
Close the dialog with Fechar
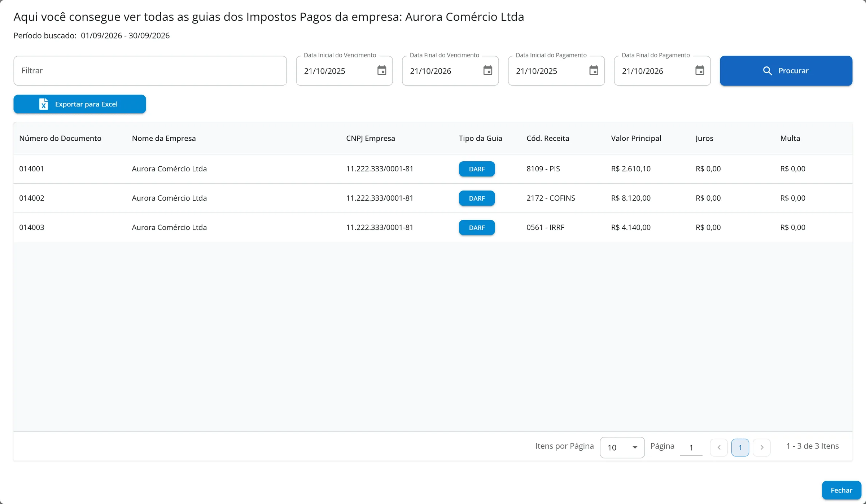tap(841, 490)
